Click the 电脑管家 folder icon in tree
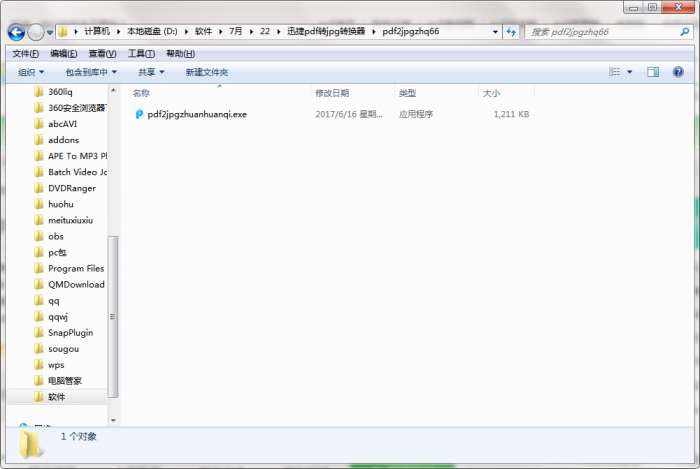 tap(39, 381)
